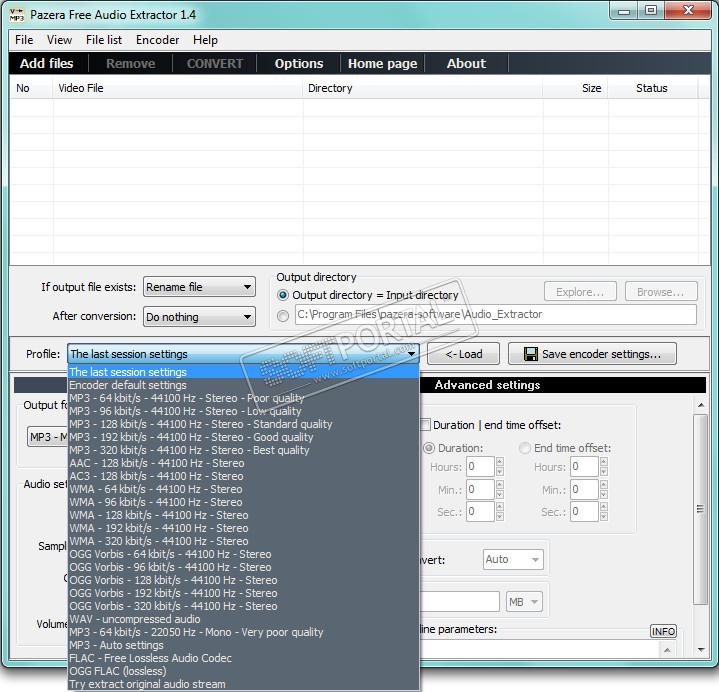Viewport: 719px width, 692px height.
Task: Click Add files in the toolbar
Action: [46, 63]
